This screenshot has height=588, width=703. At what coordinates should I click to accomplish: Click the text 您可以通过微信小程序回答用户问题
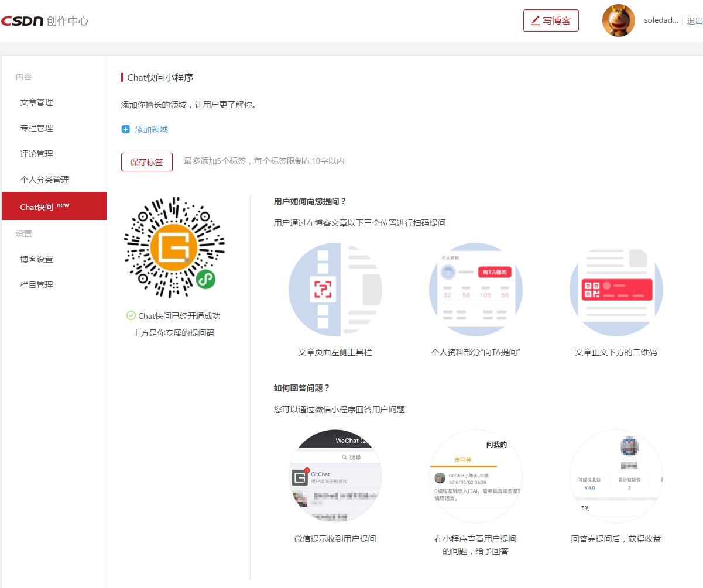(x=340, y=410)
